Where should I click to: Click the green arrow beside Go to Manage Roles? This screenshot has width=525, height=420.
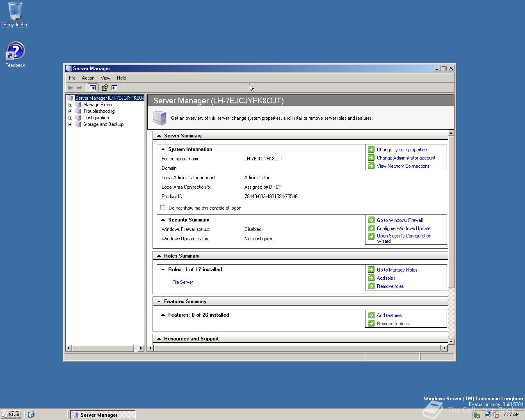[x=371, y=269]
